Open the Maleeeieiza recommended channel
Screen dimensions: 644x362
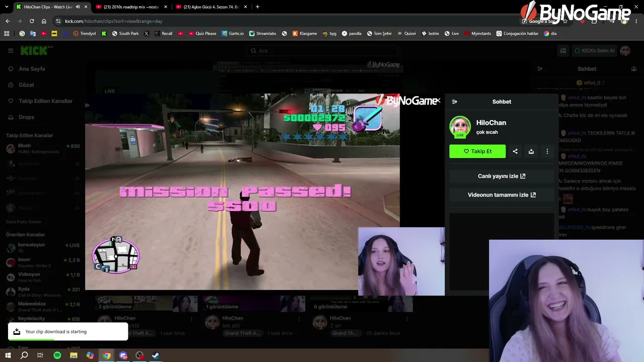[42, 306]
